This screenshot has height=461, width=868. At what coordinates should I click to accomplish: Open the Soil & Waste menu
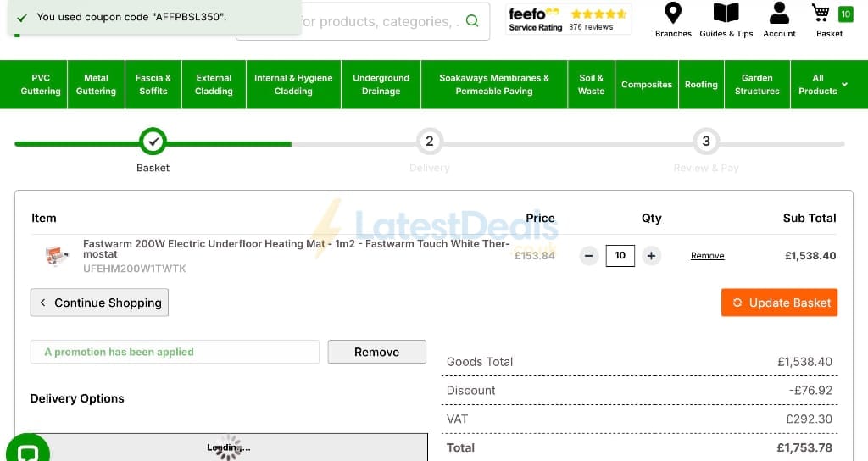tap(591, 85)
